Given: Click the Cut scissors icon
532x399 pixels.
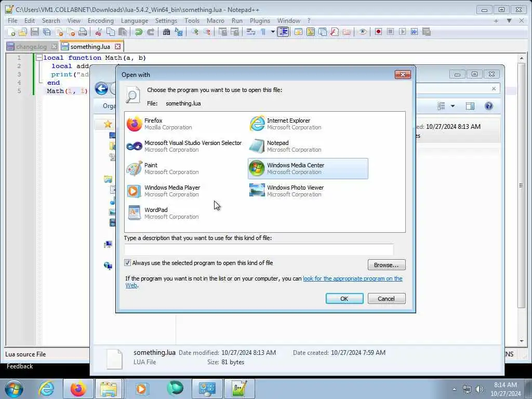Looking at the screenshot, I should (x=98, y=32).
